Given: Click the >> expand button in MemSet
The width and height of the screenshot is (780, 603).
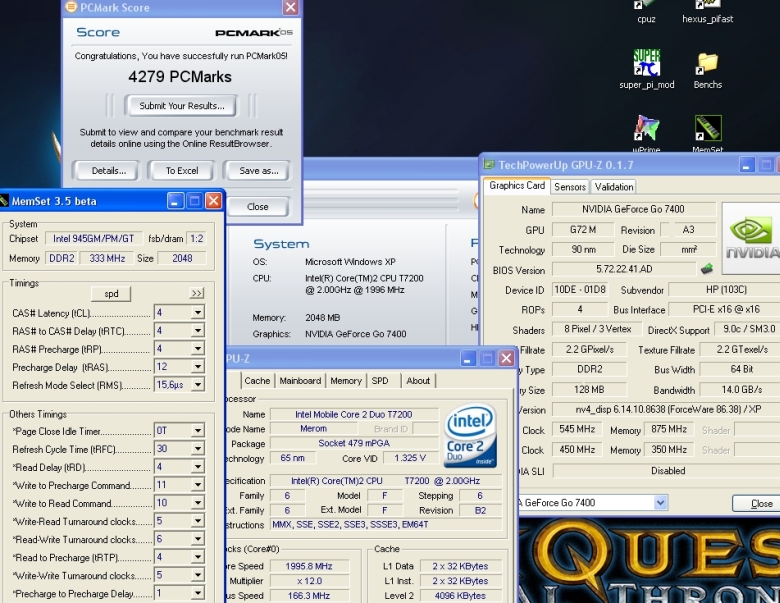Looking at the screenshot, I should pos(197,293).
